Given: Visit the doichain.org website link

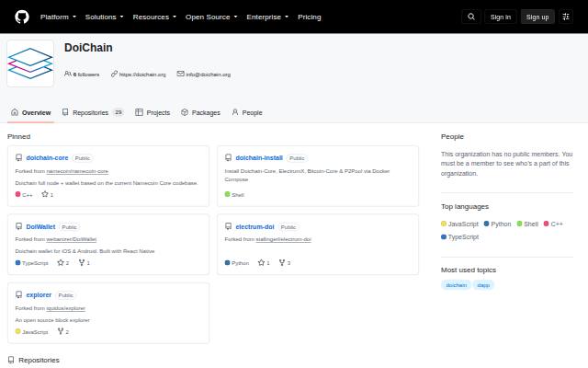Looking at the screenshot, I should pyautogui.click(x=142, y=75).
